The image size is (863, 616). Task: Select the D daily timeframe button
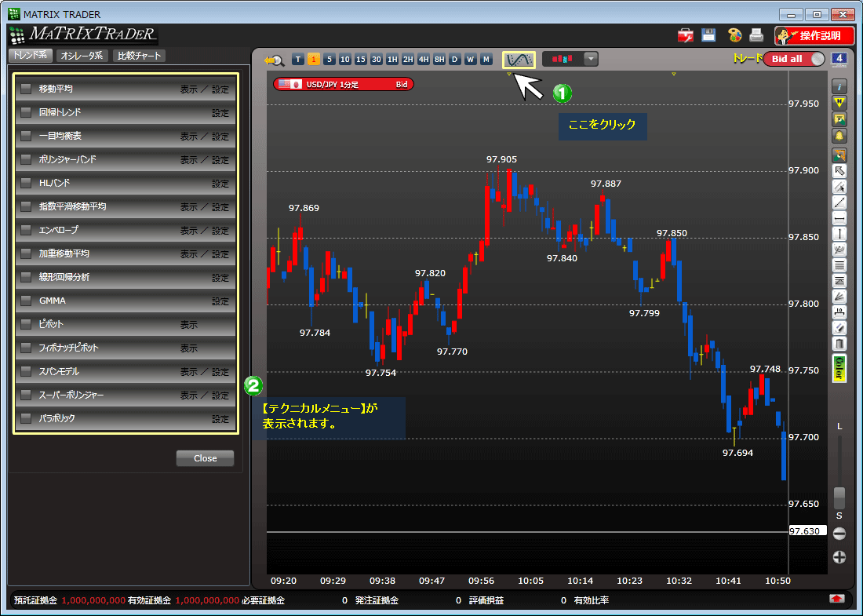pyautogui.click(x=454, y=60)
